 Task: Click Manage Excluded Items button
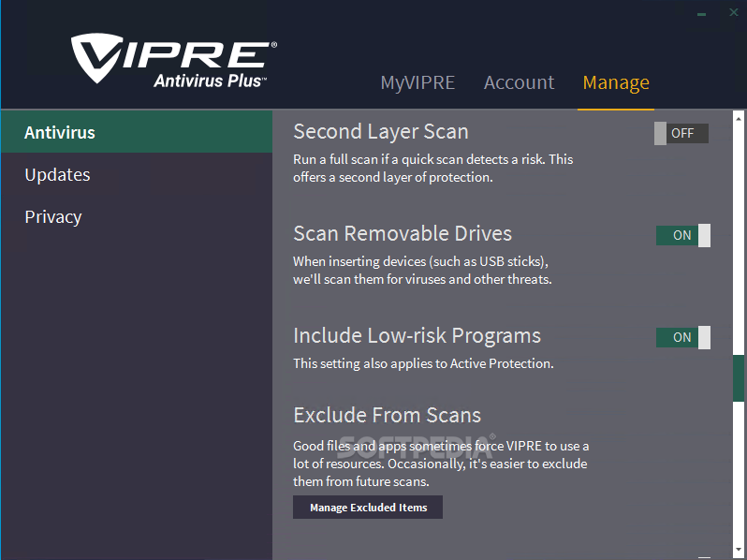(x=368, y=508)
